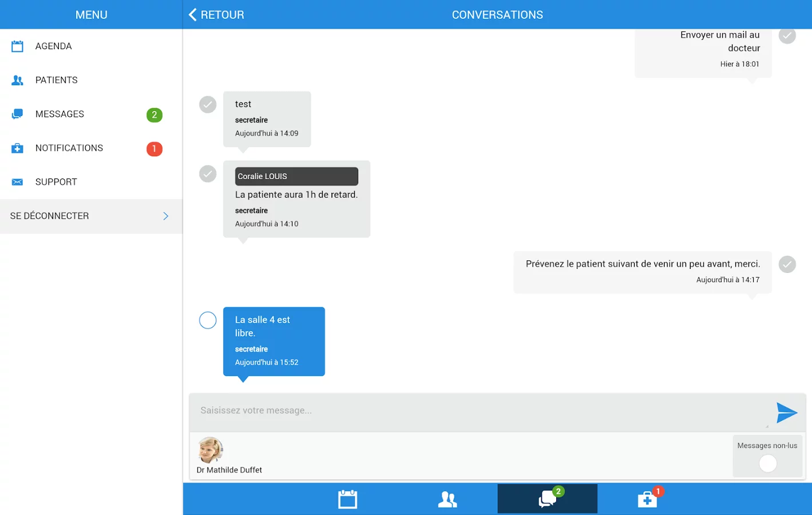812x515 pixels.
Task: Tap the chat bubbles icon in bottom navigation
Action: click(546, 498)
